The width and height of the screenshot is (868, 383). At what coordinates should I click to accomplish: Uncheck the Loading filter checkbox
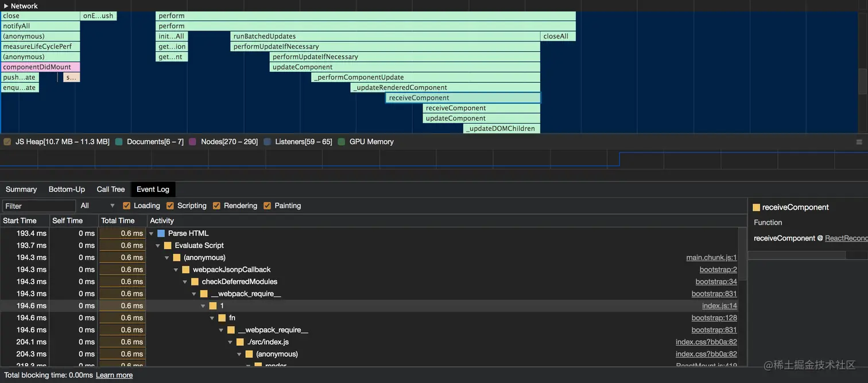pyautogui.click(x=127, y=206)
